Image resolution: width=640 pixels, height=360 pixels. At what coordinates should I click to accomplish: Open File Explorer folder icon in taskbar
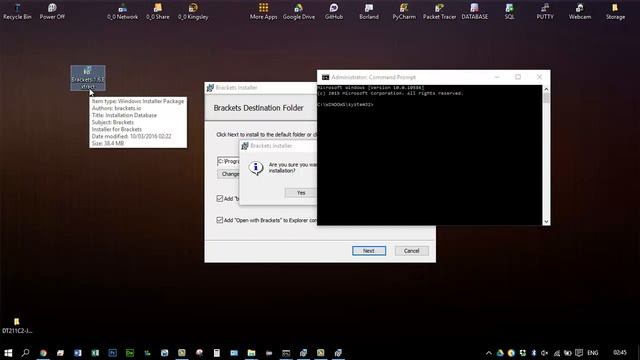[251, 353]
